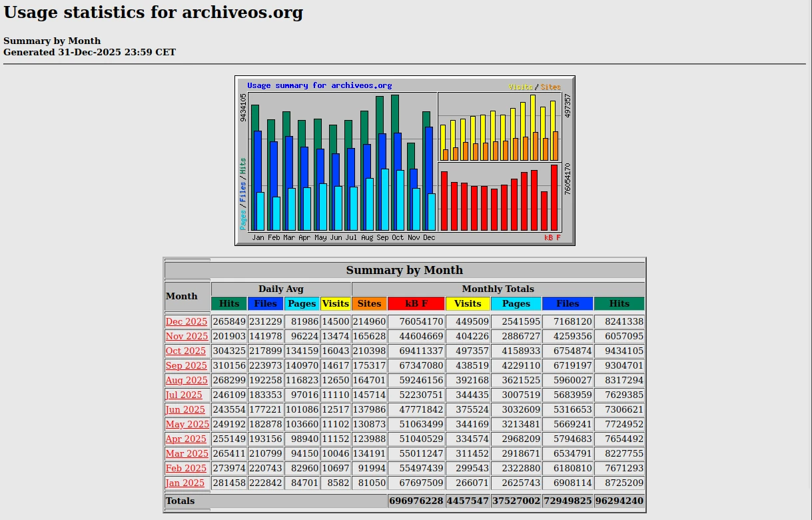812x520 pixels.
Task: Click the Oct 2025 month link
Action: (x=186, y=351)
